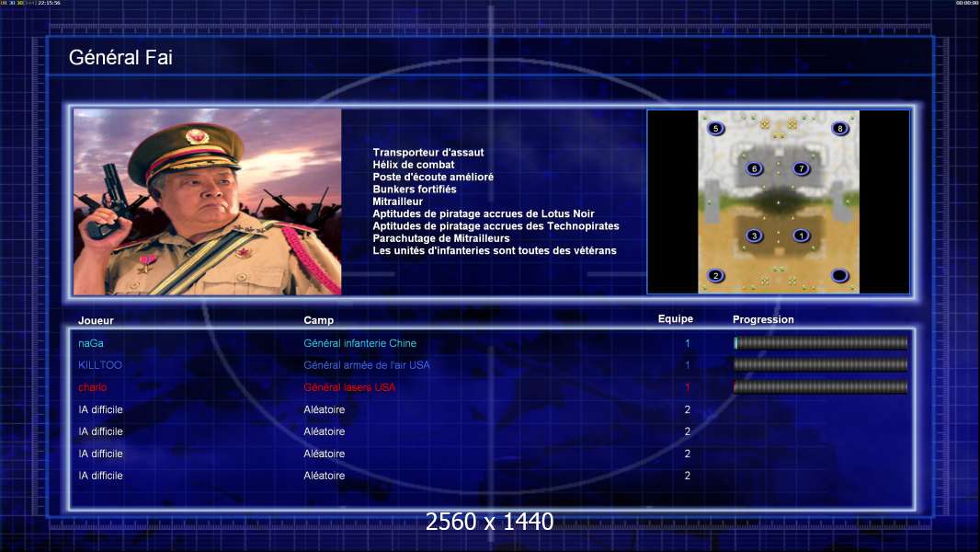Viewport: 980px width, 552px height.
Task: Select player name 'charlo'
Action: (93, 387)
